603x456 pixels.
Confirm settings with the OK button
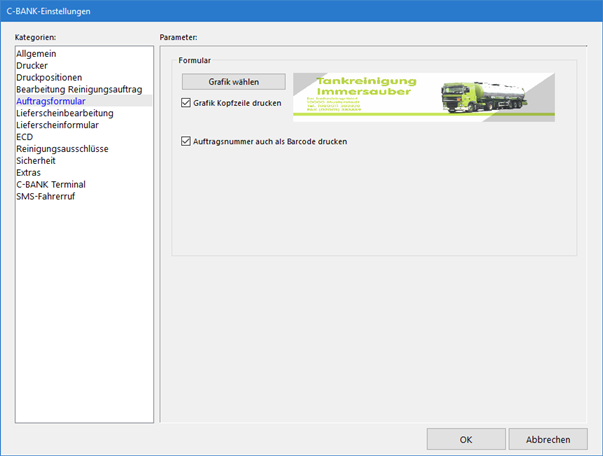[x=466, y=439]
